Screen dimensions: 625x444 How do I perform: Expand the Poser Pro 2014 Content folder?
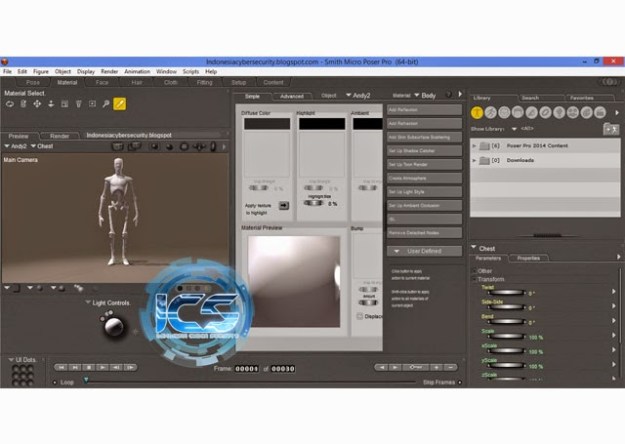[x=474, y=146]
